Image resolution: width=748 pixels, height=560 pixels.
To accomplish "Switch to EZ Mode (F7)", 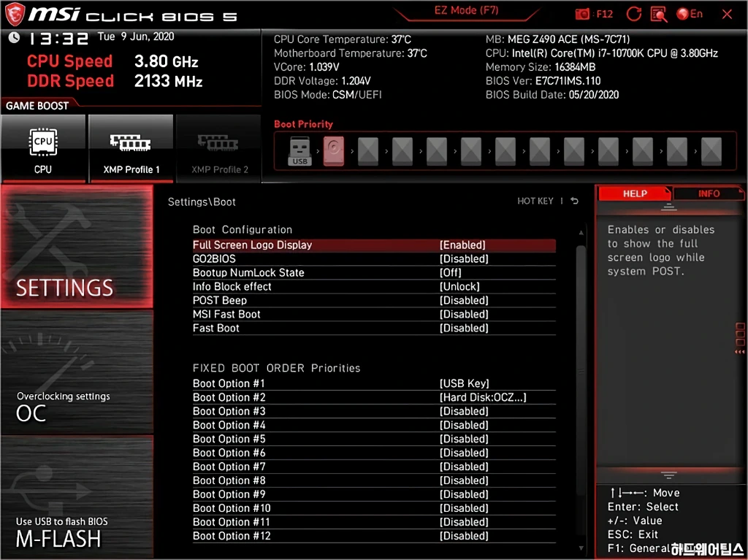I will point(466,10).
